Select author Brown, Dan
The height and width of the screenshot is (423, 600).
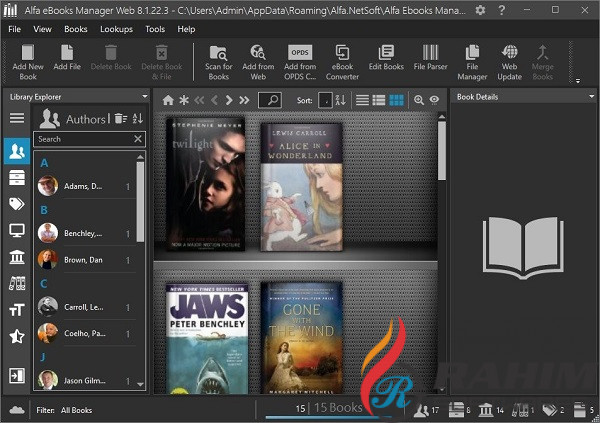[85, 260]
